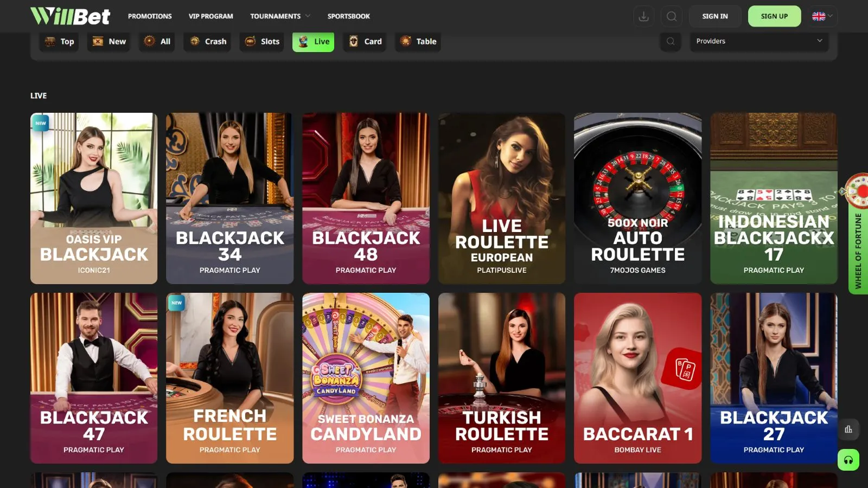Click the Sign In button
Image resolution: width=868 pixels, height=488 pixels.
pos(714,16)
